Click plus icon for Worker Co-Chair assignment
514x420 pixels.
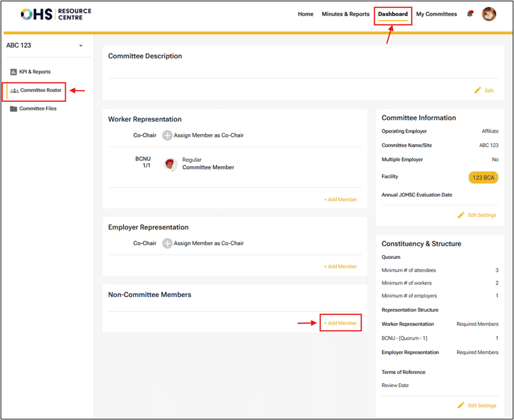tap(167, 135)
